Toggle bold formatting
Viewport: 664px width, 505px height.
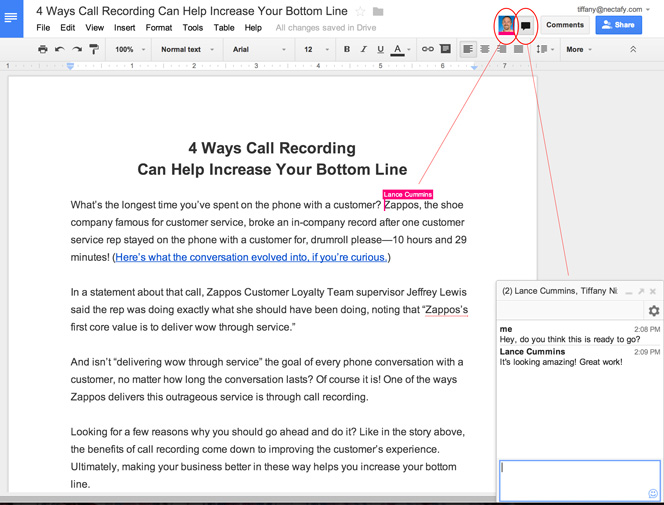coord(347,49)
